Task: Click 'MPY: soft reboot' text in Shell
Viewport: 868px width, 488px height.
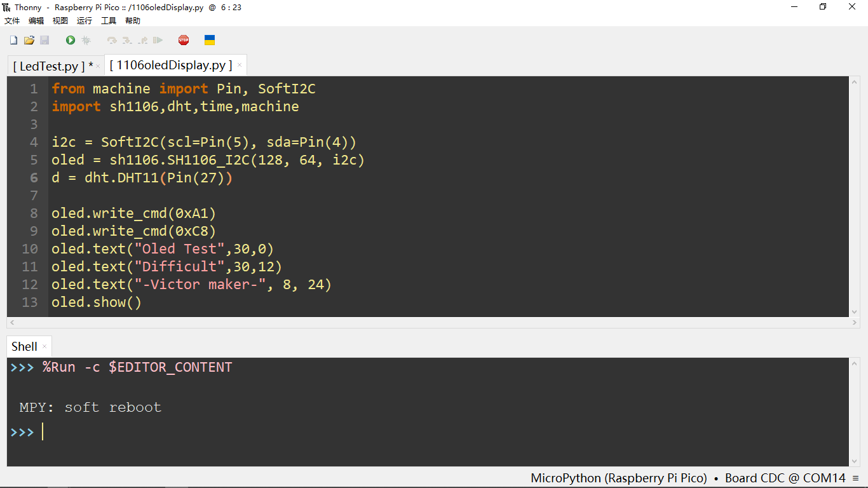Action: click(x=90, y=407)
